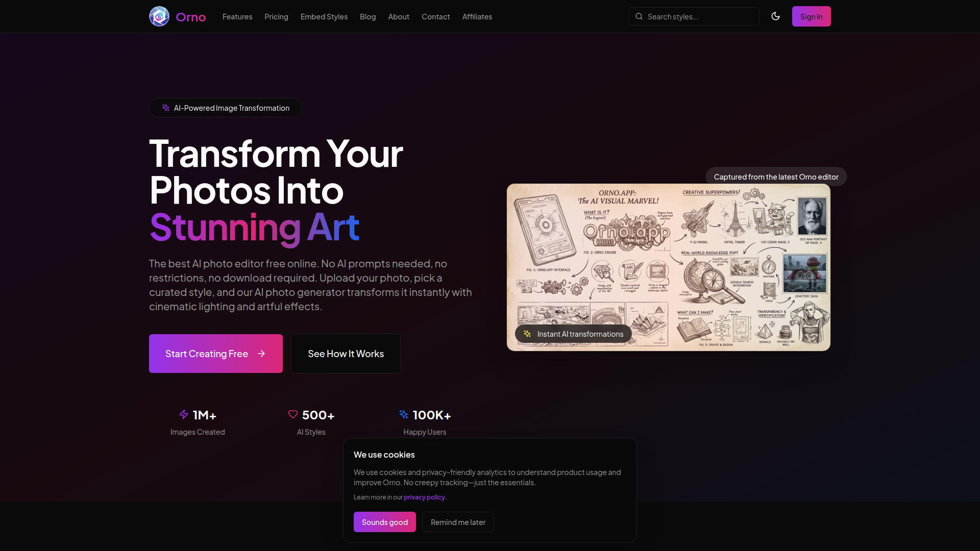This screenshot has width=980, height=551.
Task: Accept cookies with Sounds good
Action: (385, 522)
